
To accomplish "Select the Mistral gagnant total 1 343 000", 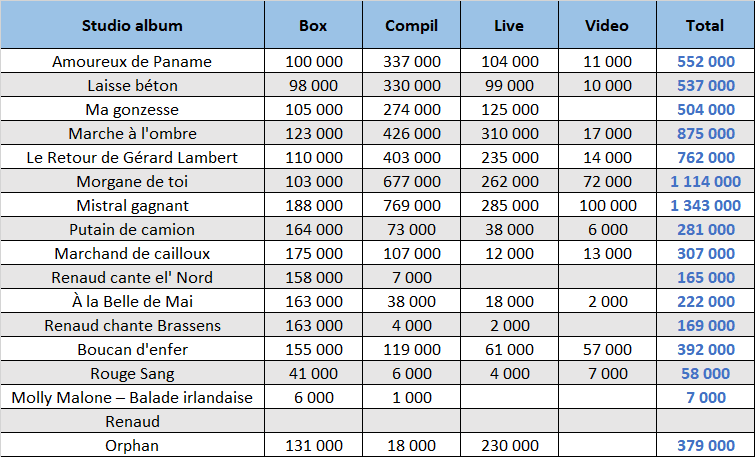I will coord(705,205).
